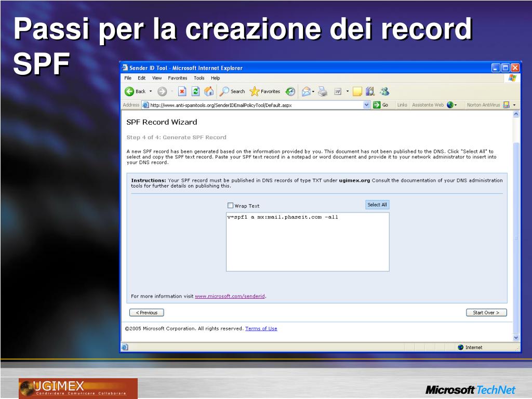Expand the Norton AntiVirus dropdown arrow
Screen dimensions: 532x399
click(514, 105)
